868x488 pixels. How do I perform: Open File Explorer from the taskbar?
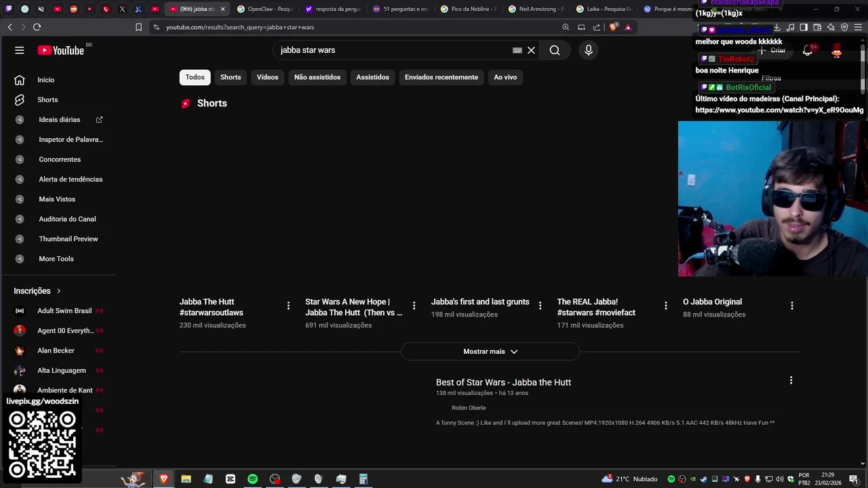[x=186, y=479]
